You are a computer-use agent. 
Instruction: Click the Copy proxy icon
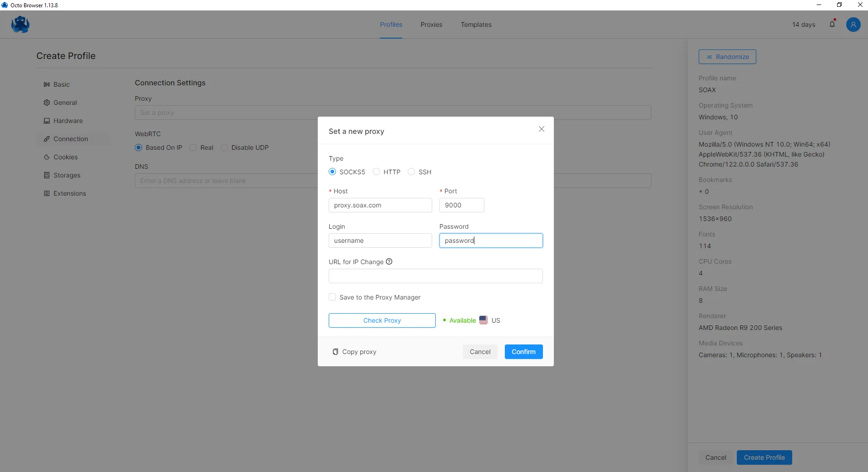[x=335, y=352]
